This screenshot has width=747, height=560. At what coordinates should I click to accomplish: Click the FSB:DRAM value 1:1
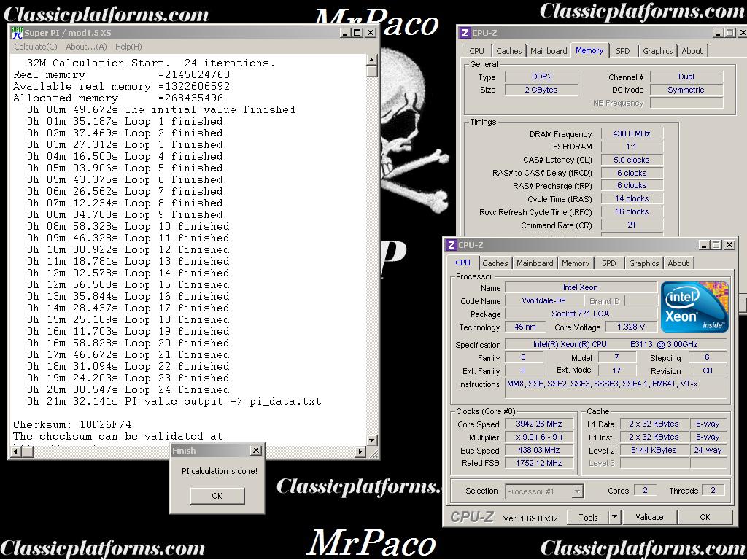[x=632, y=147]
